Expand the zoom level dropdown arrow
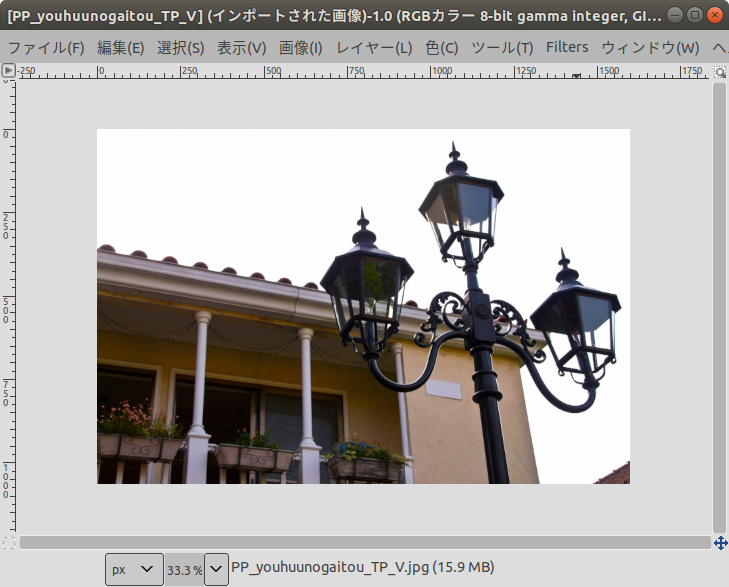 coord(216,569)
